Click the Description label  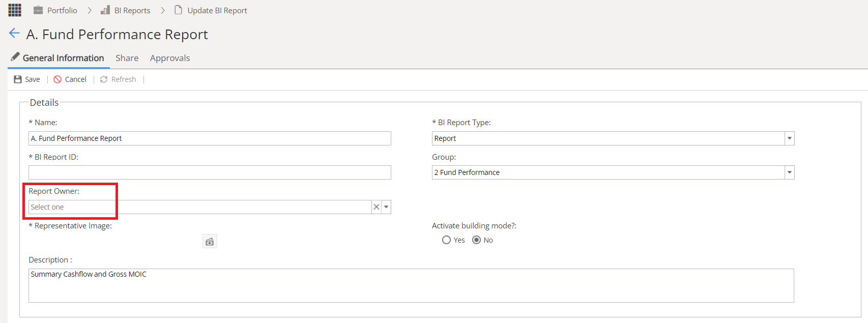(x=50, y=260)
